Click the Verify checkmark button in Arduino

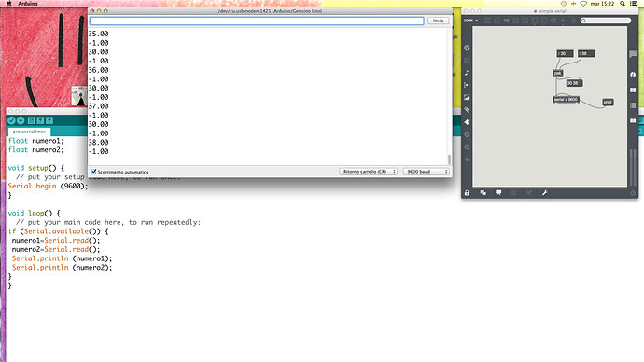[11, 120]
